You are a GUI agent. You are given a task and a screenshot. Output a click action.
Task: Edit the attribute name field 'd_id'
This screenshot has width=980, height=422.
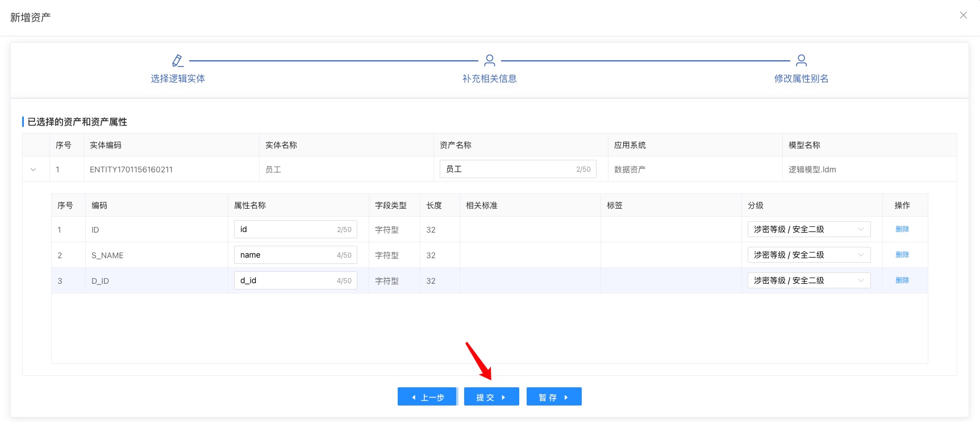(x=295, y=280)
